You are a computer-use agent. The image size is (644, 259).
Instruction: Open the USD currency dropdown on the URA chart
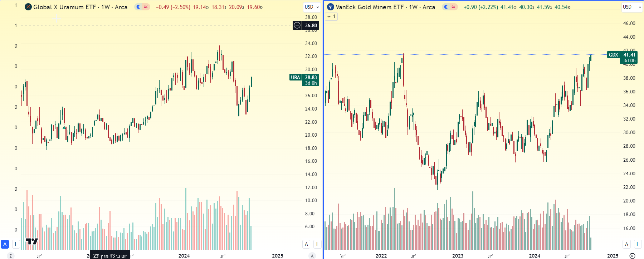311,7
